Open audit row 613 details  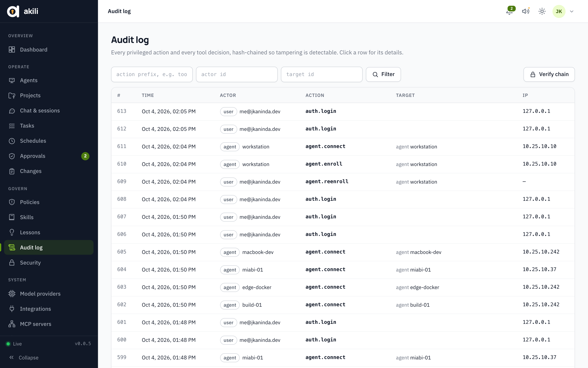(x=343, y=111)
